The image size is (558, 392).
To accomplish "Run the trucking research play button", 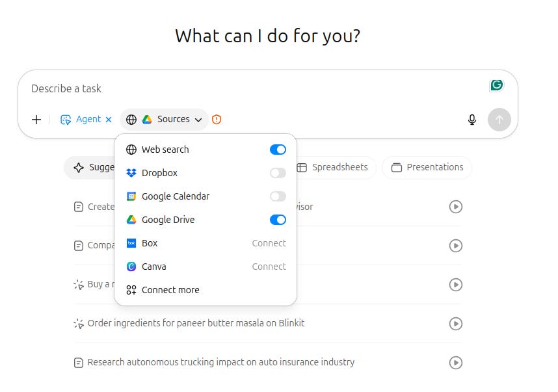I will pos(456,363).
